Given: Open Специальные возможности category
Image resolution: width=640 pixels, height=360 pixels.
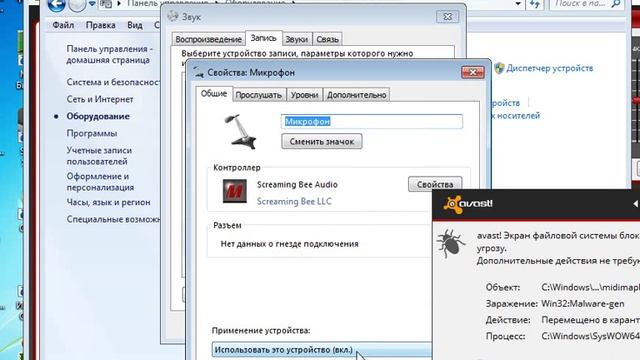Looking at the screenshot, I should [113, 219].
